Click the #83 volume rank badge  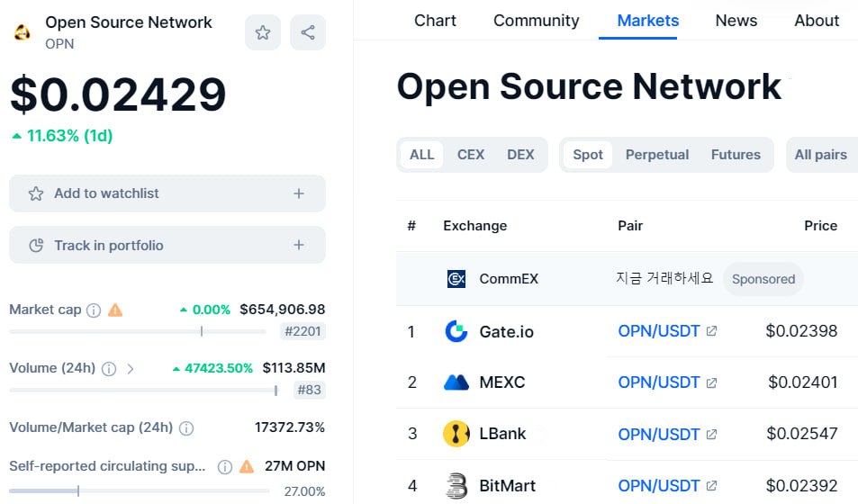tap(309, 391)
